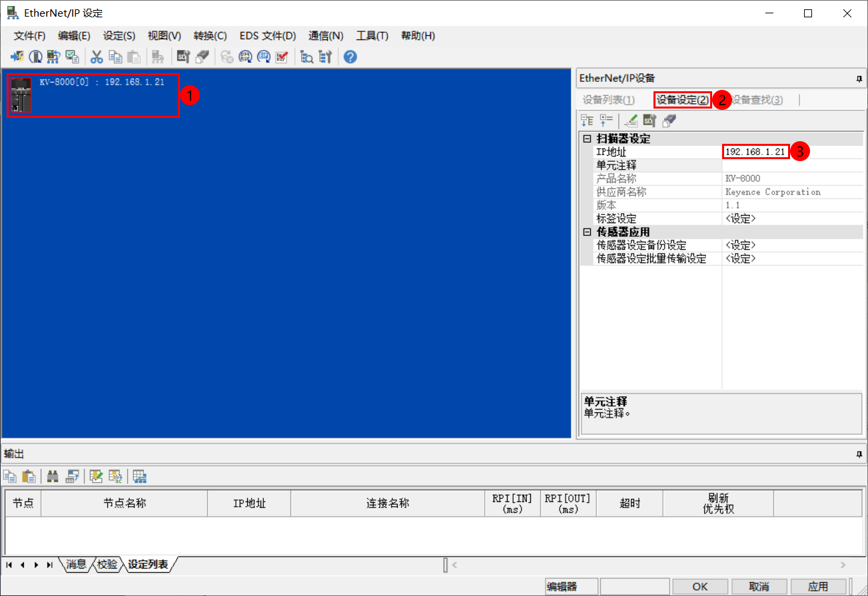This screenshot has width=868, height=596.
Task: Open the 工具(T) menu
Action: pyautogui.click(x=372, y=35)
